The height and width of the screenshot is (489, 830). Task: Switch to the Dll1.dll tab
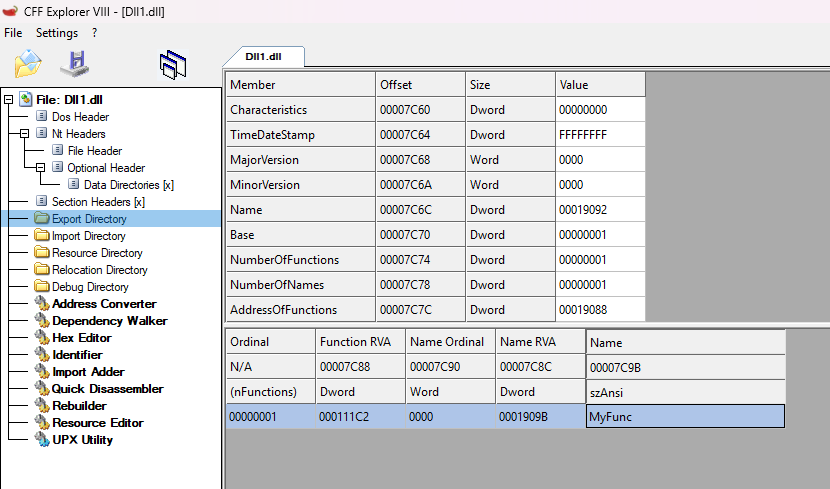tap(265, 57)
